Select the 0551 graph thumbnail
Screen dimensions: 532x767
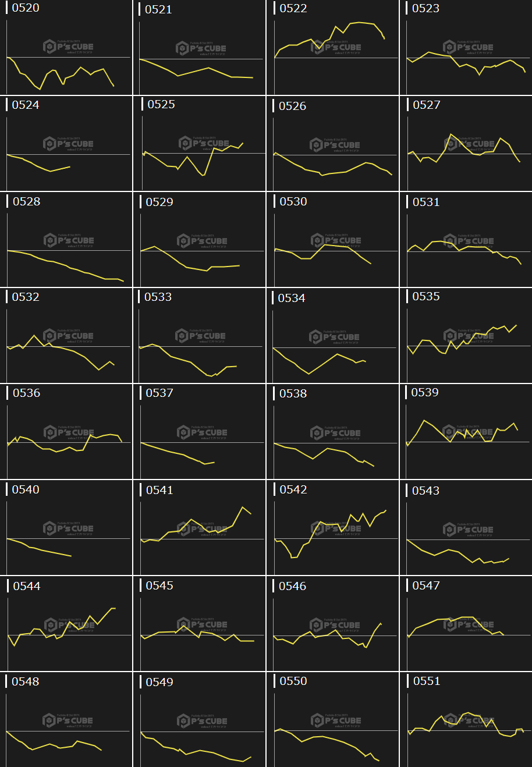(x=466, y=720)
